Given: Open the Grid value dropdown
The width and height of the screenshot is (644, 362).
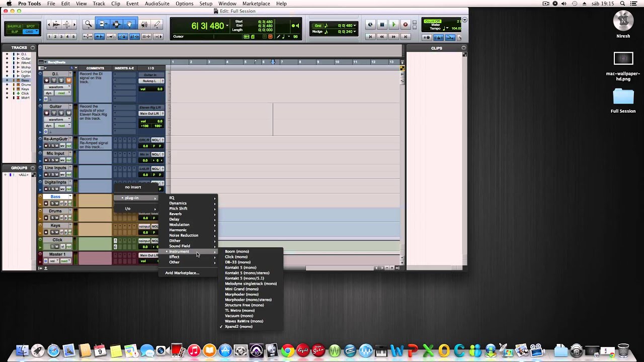Looking at the screenshot, I should (355, 26).
